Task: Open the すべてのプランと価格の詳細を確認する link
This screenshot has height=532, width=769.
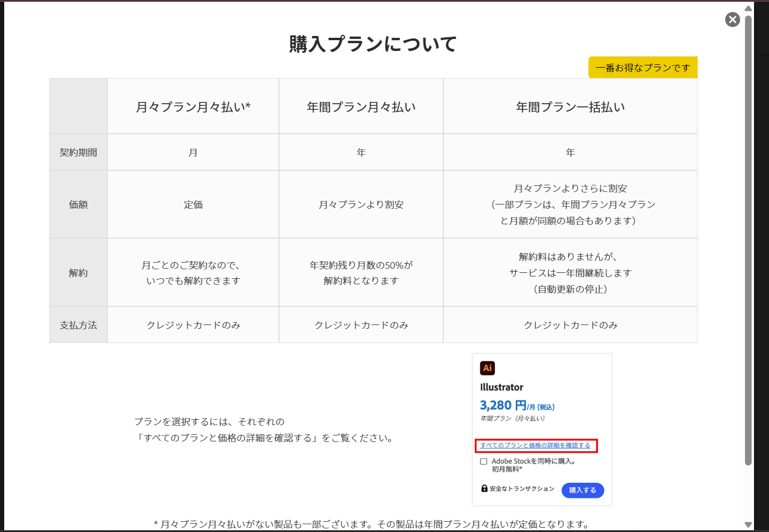Action: coord(535,446)
